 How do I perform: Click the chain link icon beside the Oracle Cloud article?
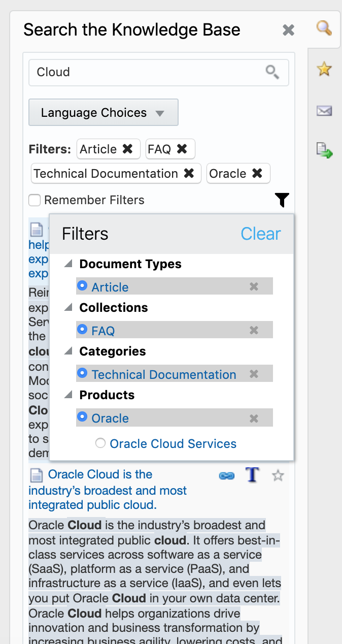[x=226, y=476]
